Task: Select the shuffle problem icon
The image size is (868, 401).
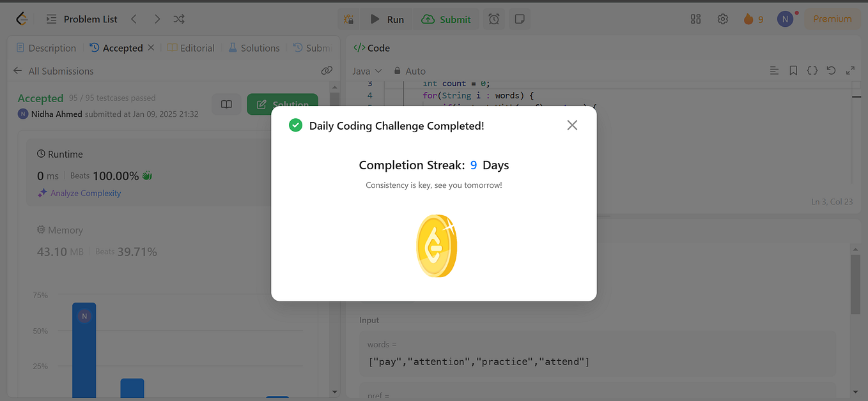Action: tap(178, 19)
